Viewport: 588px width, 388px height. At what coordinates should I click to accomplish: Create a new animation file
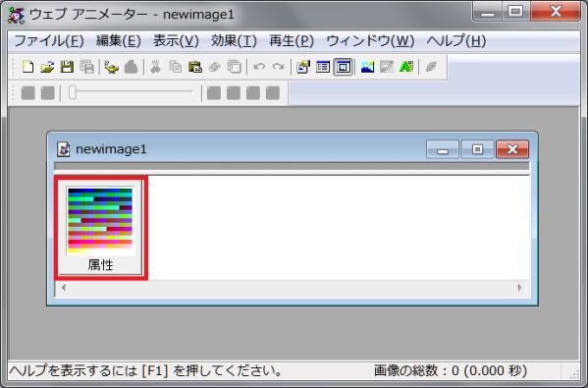28,67
